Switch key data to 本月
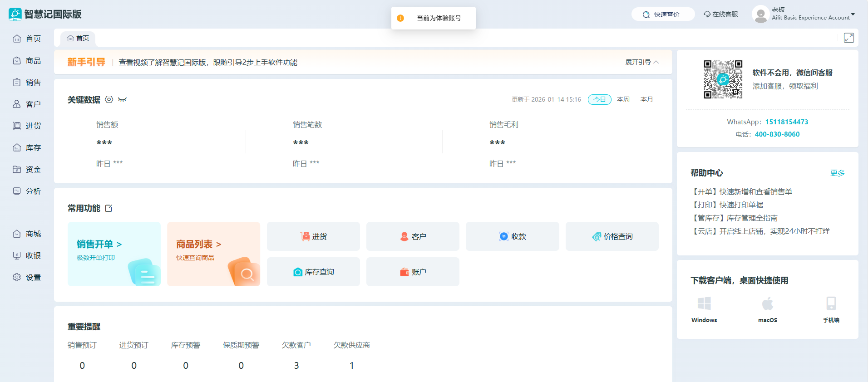Screen dimensions: 868x382 (x=646, y=99)
